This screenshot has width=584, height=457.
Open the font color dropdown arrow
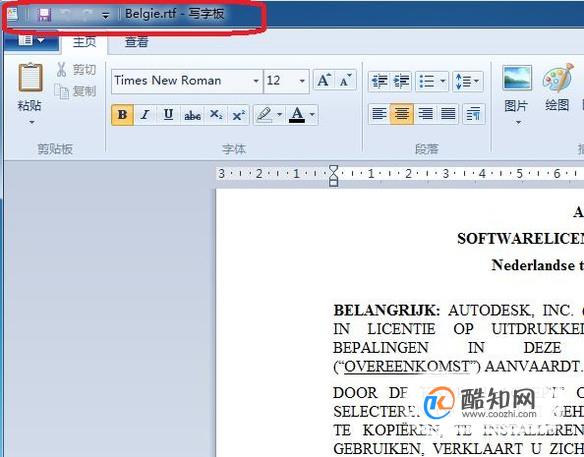pyautogui.click(x=312, y=114)
